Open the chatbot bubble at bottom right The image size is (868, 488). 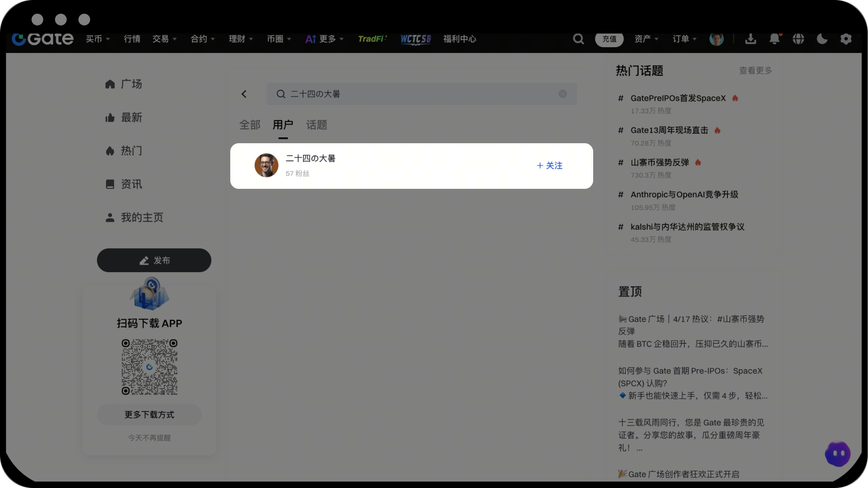point(838,454)
